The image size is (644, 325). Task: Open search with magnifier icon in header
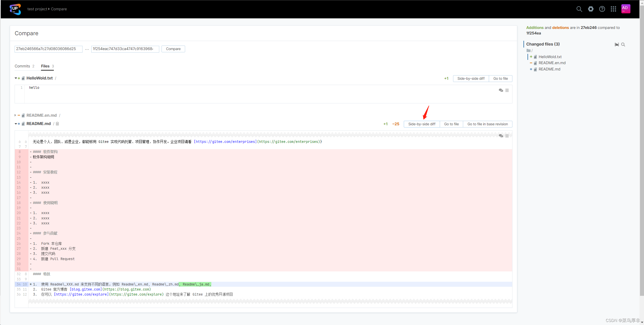pos(579,9)
